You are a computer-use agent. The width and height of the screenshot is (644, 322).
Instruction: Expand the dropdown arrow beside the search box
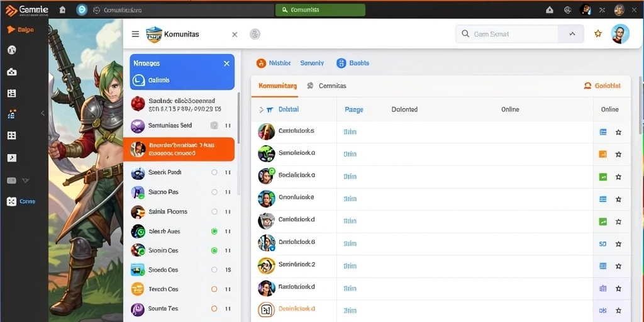(572, 34)
